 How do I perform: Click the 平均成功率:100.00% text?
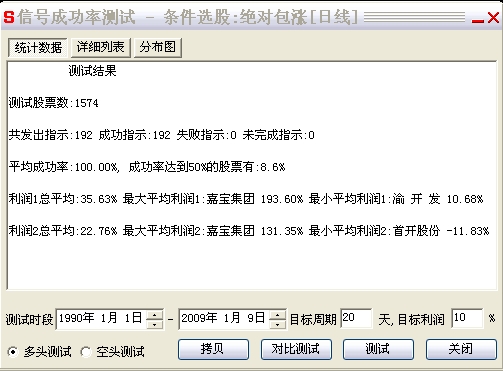tap(64, 167)
